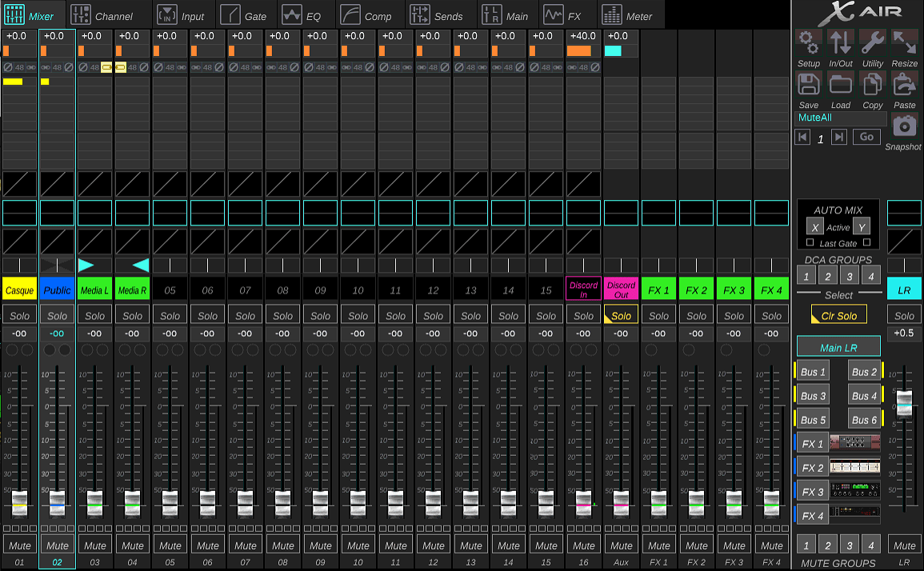The height and width of the screenshot is (571, 924).
Task: Select DCA group 4
Action: (870, 275)
